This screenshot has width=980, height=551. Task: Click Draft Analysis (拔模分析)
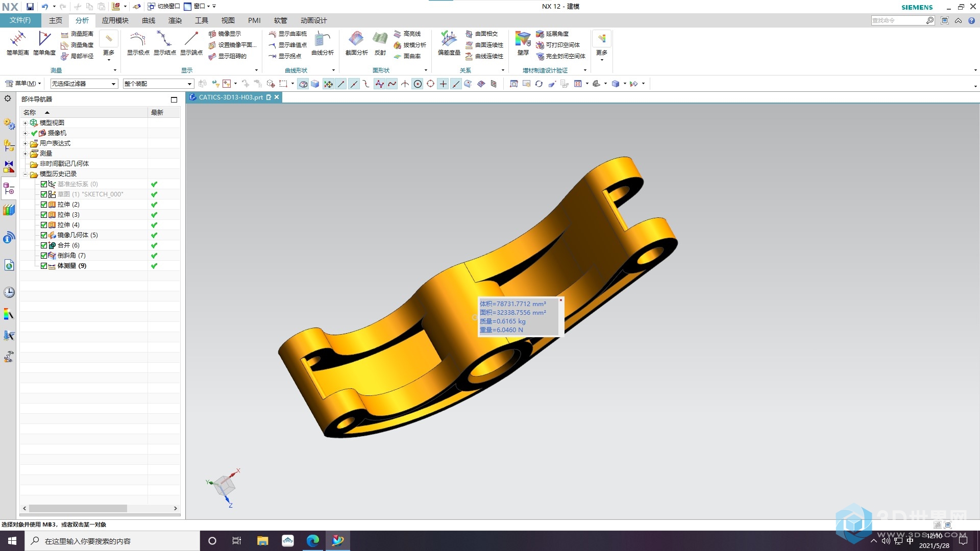coord(410,45)
